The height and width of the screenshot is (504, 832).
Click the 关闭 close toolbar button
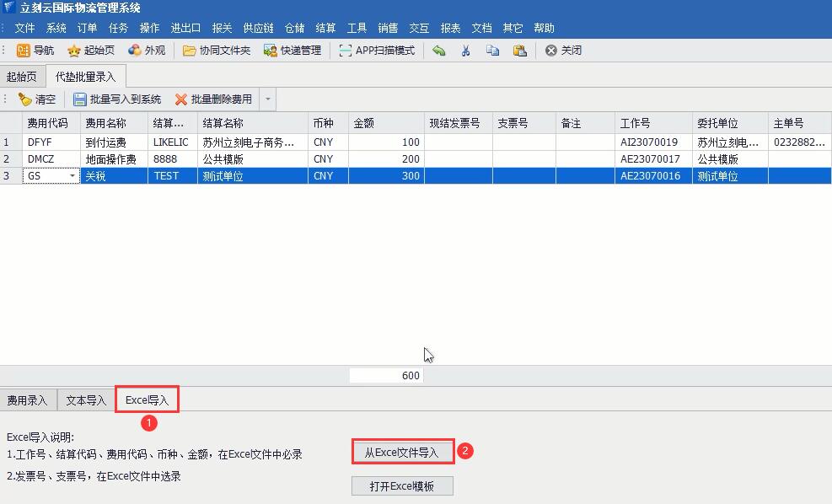pos(563,51)
